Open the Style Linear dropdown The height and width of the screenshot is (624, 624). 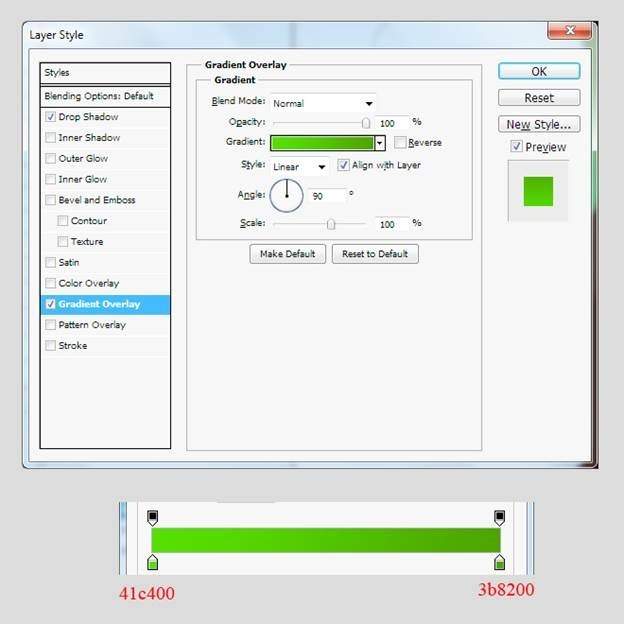pyautogui.click(x=300, y=167)
